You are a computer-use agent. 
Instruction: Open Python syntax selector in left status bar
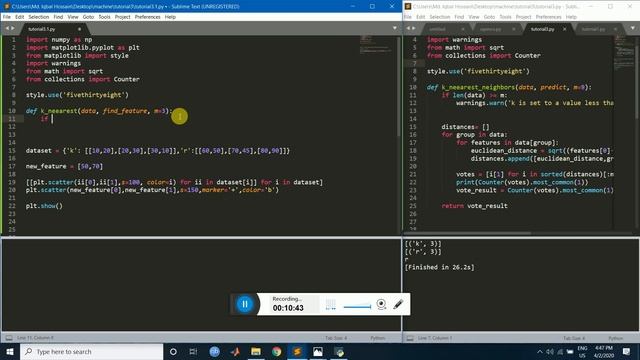pos(378,338)
